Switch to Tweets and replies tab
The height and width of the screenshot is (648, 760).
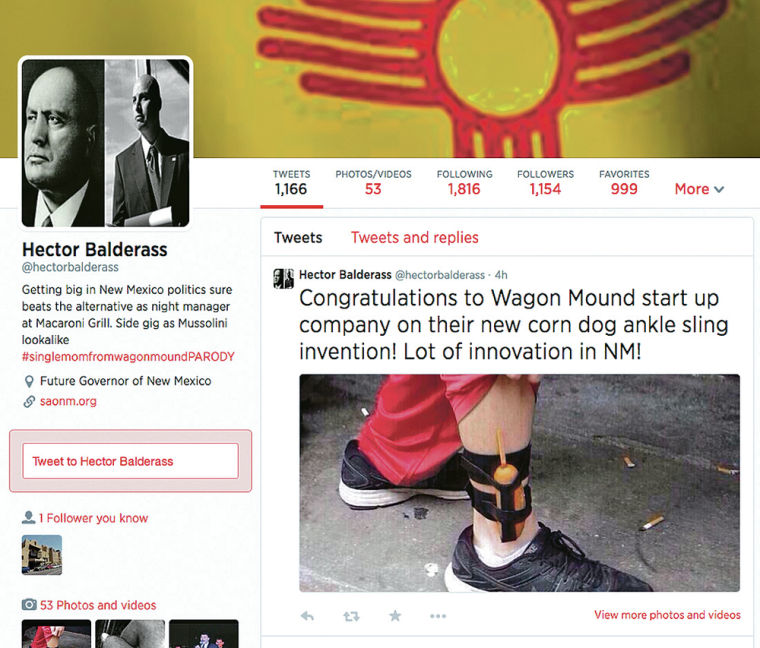[414, 237]
